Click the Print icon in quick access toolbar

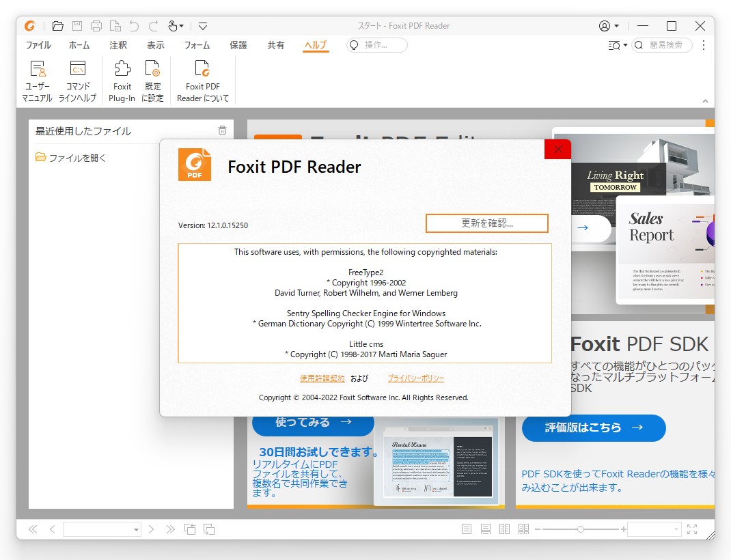(x=96, y=25)
